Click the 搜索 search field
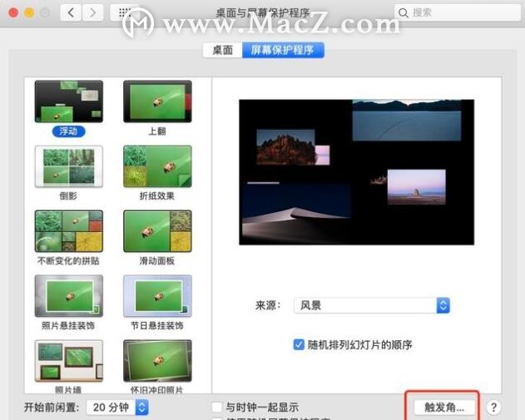 click(458, 12)
